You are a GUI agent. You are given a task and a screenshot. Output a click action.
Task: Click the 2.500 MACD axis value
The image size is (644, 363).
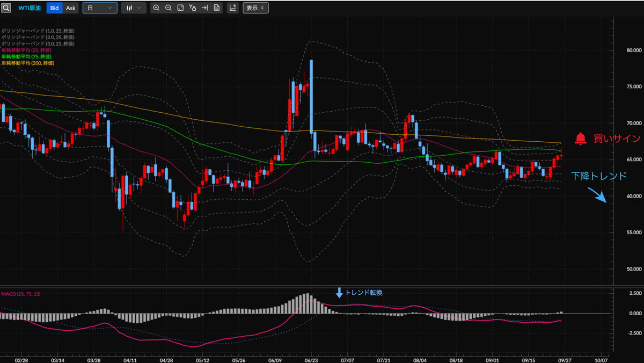coord(635,293)
